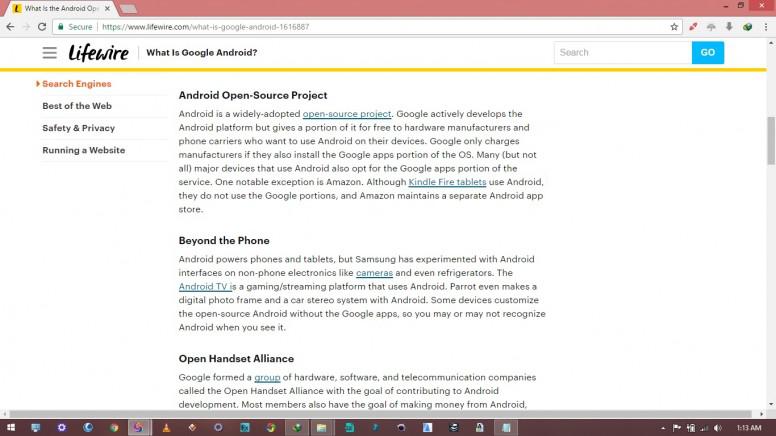The image size is (776, 436).
Task: Open Safety & Privacy section
Action: 79,128
